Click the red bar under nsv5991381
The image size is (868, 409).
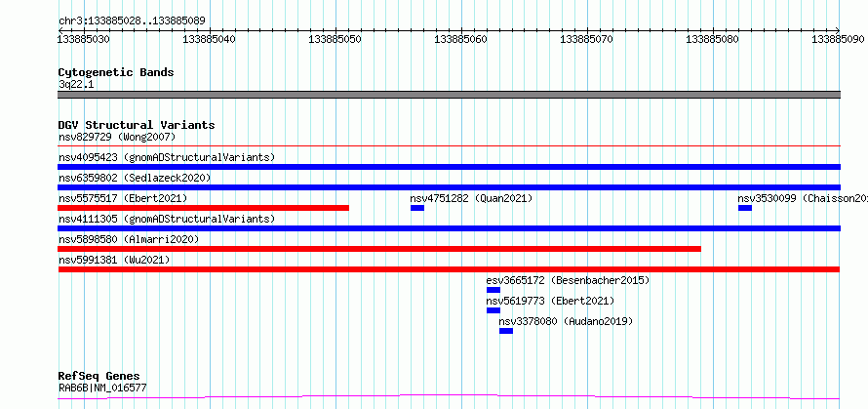click(449, 269)
